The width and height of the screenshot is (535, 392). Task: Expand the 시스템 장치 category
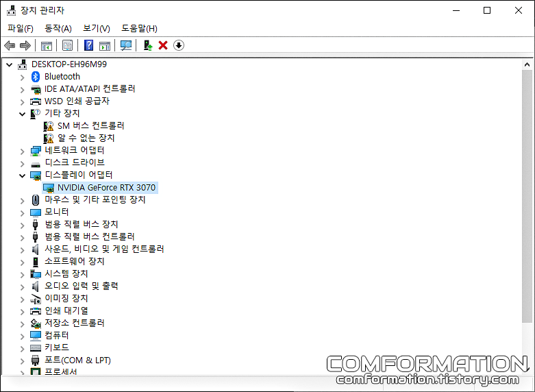point(23,275)
